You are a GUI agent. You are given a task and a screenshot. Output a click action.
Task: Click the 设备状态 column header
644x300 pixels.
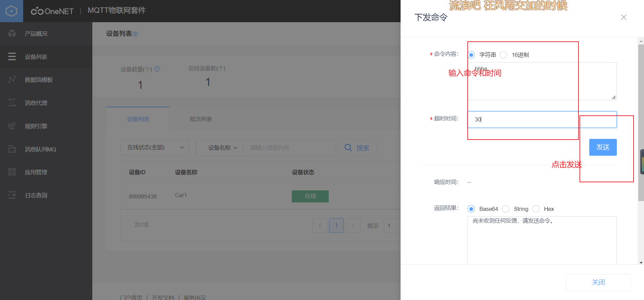coord(303,172)
